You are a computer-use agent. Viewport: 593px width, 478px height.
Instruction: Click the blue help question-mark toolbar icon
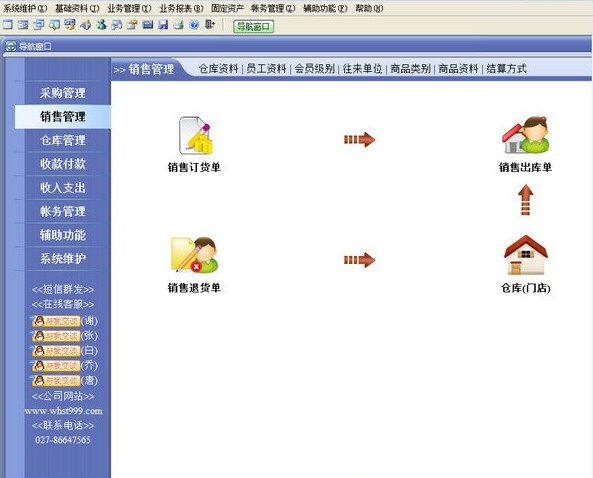pos(194,25)
